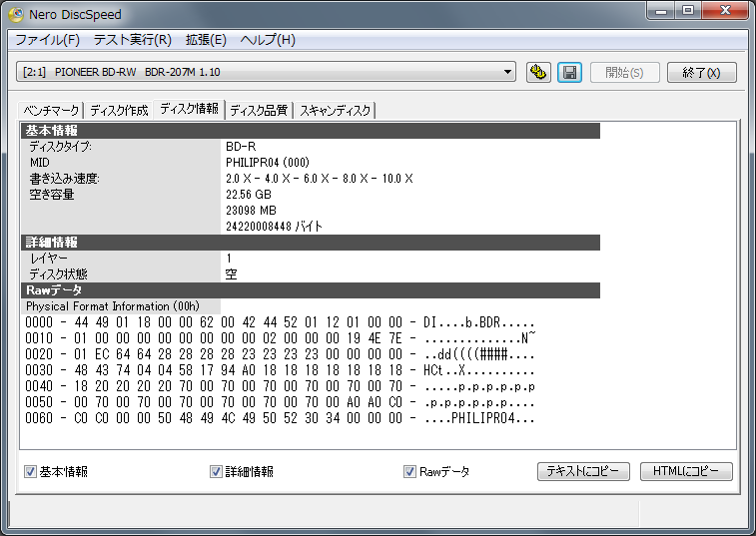This screenshot has width=756, height=536.
Task: Click the 0060 raw data hex row
Action: tap(280, 418)
